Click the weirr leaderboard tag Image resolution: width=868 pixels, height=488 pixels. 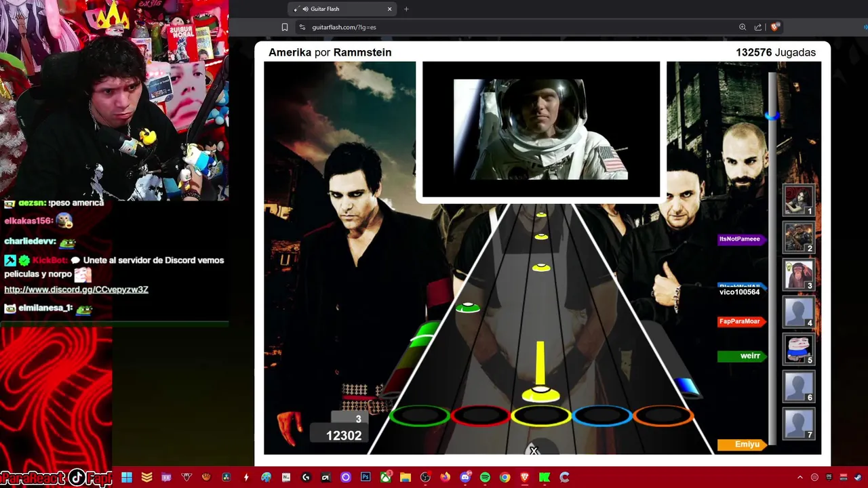point(742,356)
